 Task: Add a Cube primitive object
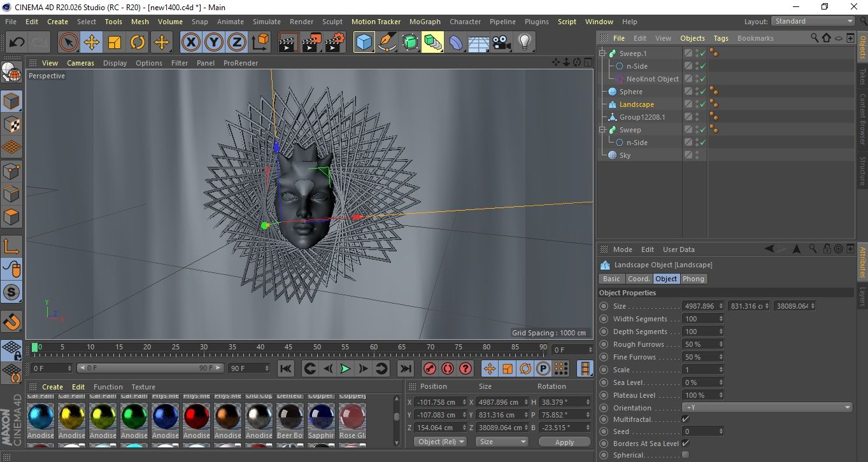[x=364, y=43]
